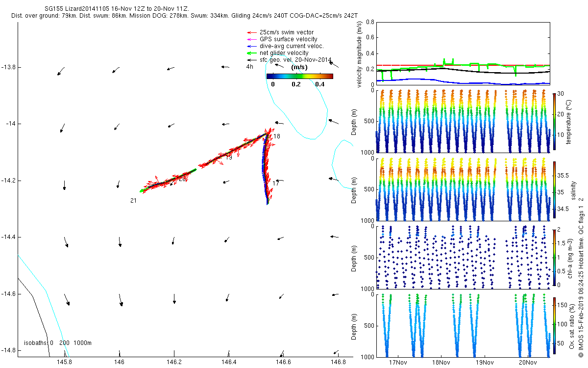Screen dimensions: 588x368
Task: Click the temperature color scale bar
Action: coord(554,121)
